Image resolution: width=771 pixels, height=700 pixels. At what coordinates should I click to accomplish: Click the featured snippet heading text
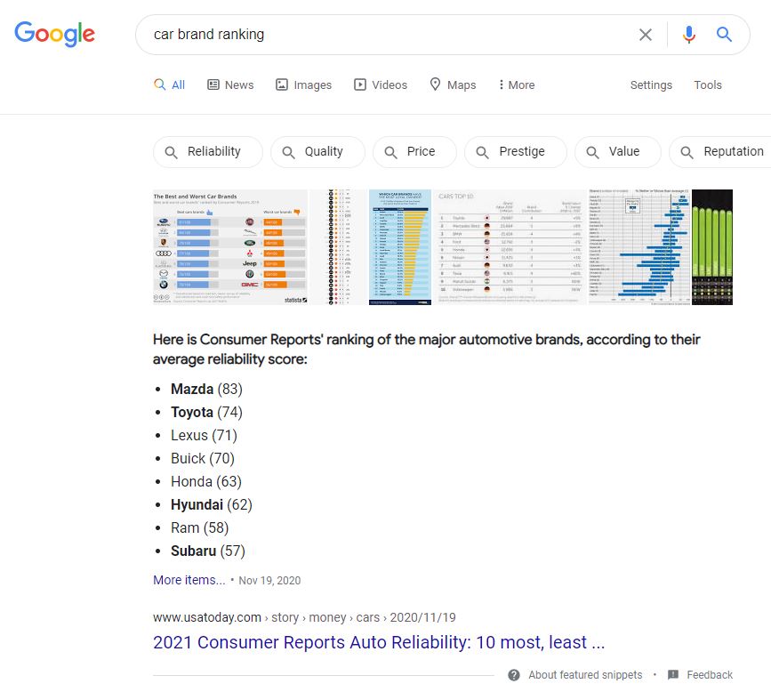[x=426, y=350]
